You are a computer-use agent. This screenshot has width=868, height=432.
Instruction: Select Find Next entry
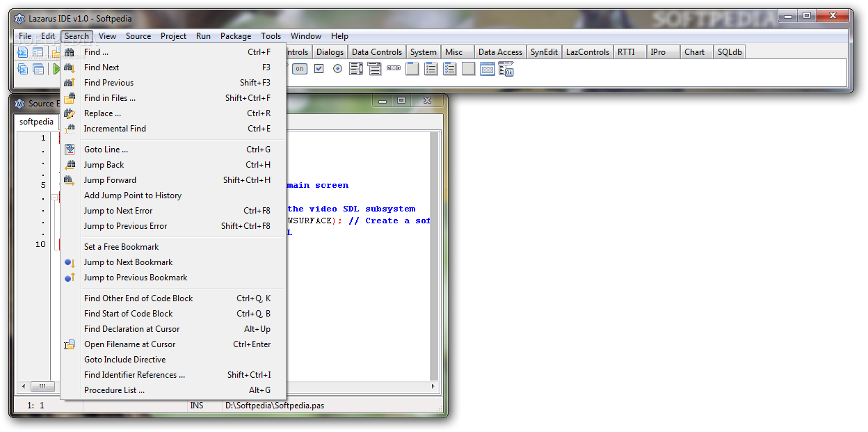click(173, 67)
